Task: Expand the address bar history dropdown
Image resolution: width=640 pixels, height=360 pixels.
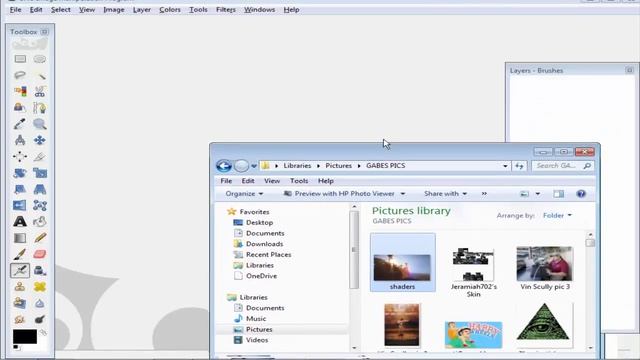Action: (x=505, y=166)
